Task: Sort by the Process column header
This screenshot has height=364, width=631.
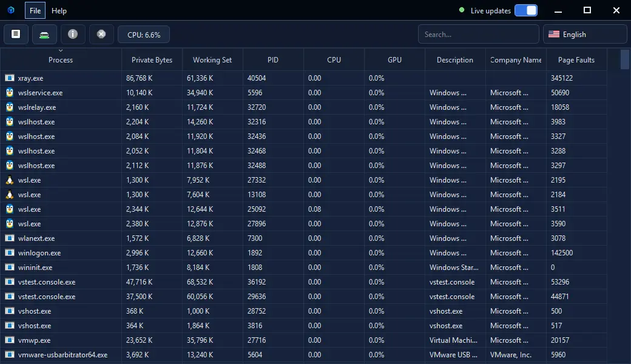Action: [61, 59]
